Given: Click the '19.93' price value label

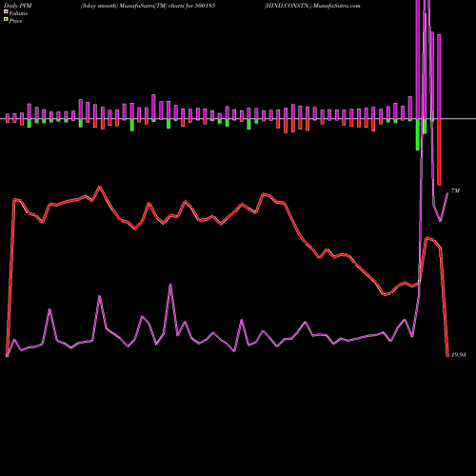Looking at the screenshot, I should click(458, 355).
